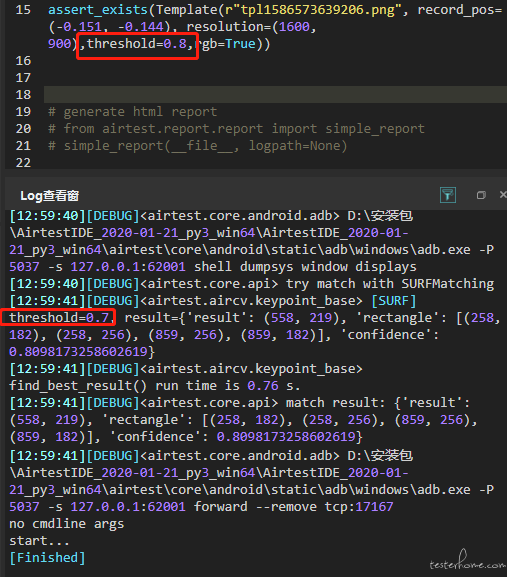Click line number 15 in gutter
Viewport: 507px width, 577px height.
(23, 10)
